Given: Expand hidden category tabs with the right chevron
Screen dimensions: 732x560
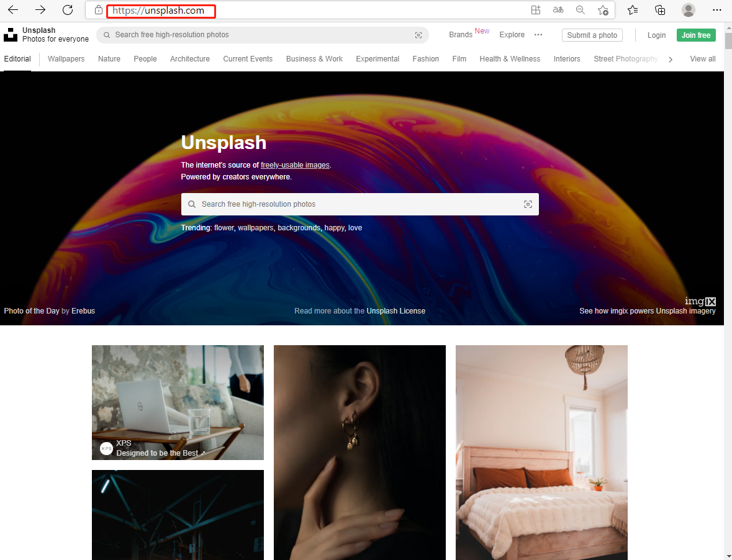Looking at the screenshot, I should pos(671,59).
